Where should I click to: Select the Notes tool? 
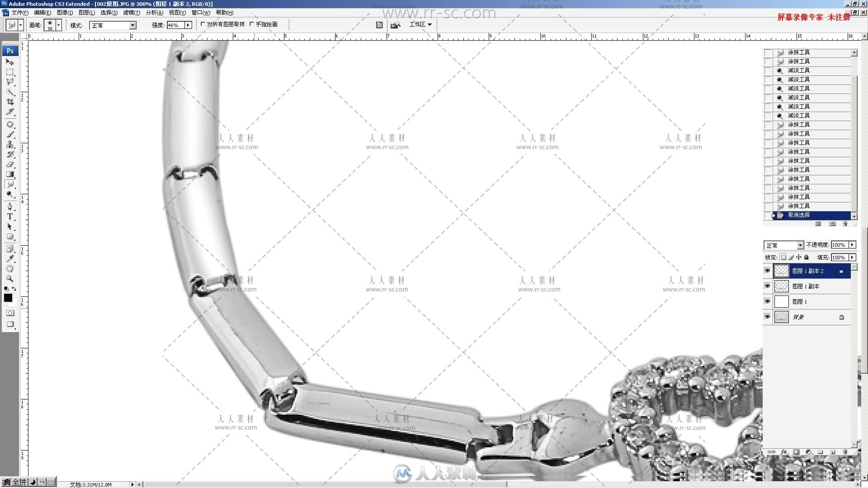tap(9, 249)
